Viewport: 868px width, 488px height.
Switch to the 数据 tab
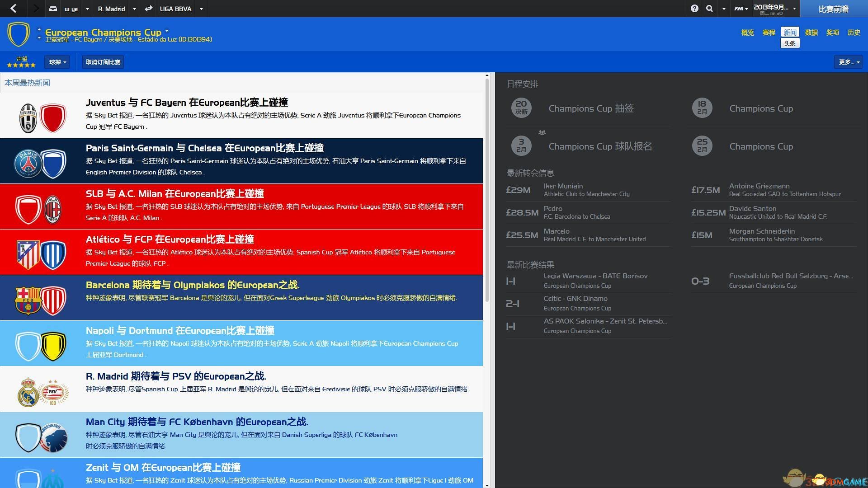click(811, 33)
